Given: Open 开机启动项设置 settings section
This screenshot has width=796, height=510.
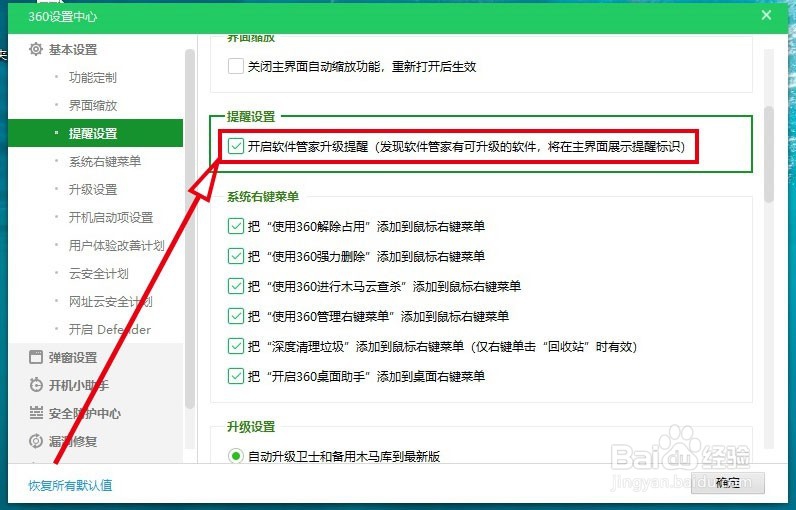Looking at the screenshot, I should click(111, 217).
